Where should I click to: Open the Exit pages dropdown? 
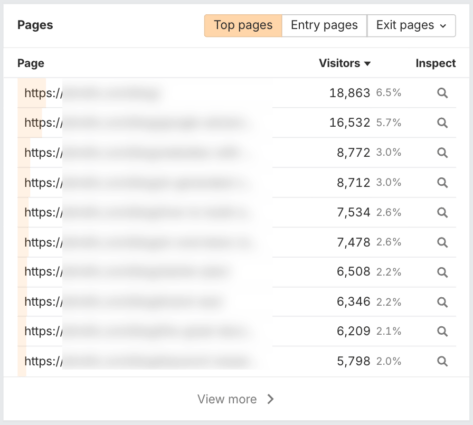411,25
